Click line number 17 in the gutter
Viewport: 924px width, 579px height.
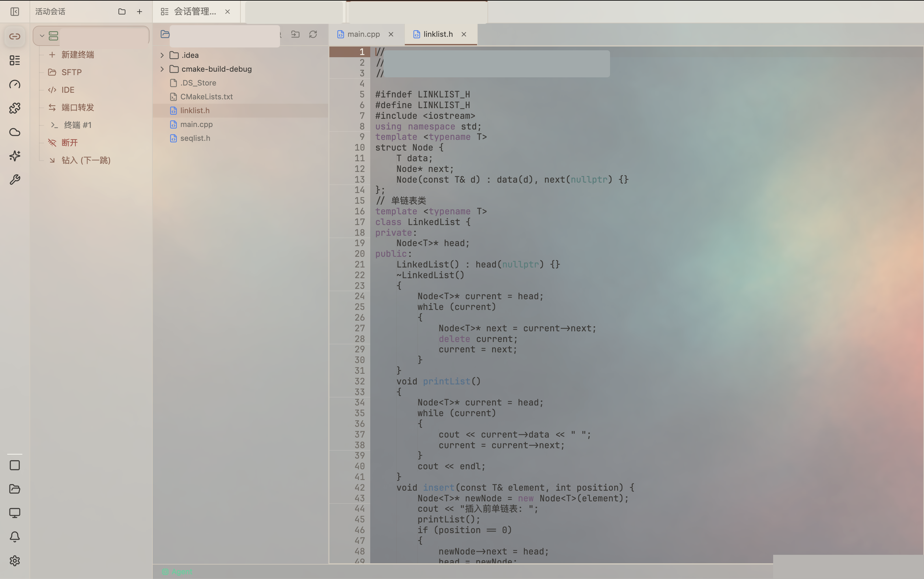(360, 222)
